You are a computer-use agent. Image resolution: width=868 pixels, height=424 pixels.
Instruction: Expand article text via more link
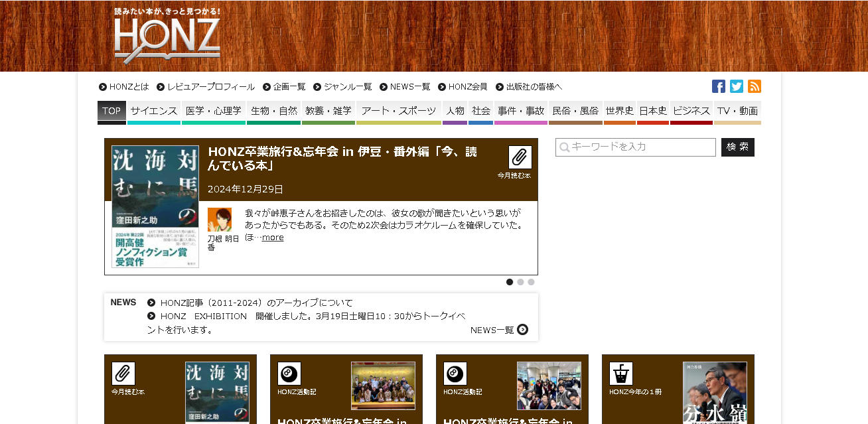tap(273, 238)
